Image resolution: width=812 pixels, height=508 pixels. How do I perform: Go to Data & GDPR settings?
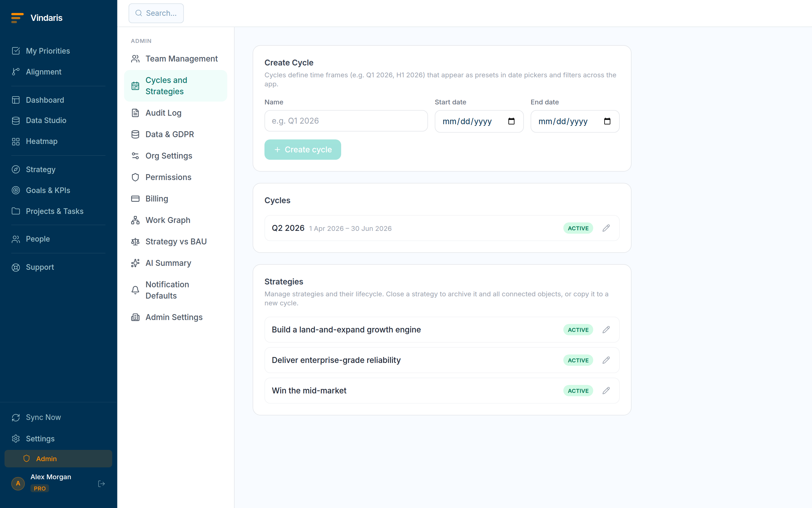[x=175, y=134]
